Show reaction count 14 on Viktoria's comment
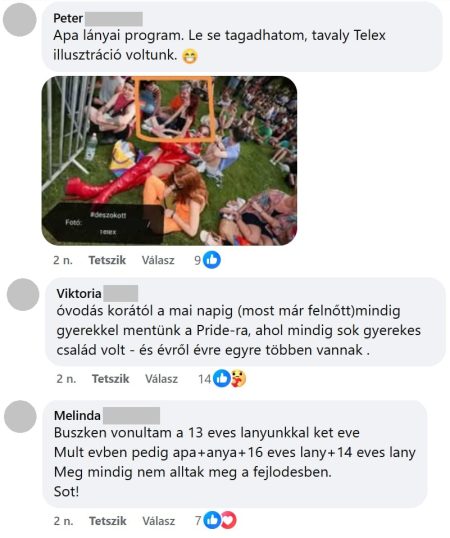Viewport: 450px width, 538px height. click(204, 379)
